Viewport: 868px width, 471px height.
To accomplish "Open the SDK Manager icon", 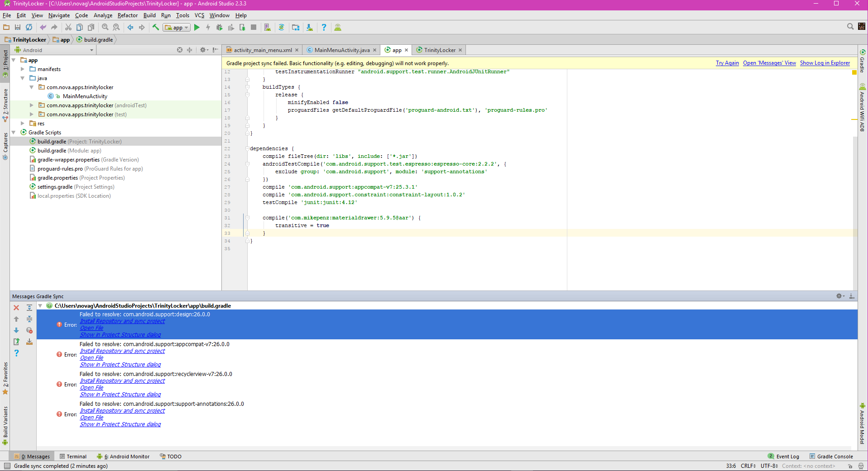I will [310, 28].
